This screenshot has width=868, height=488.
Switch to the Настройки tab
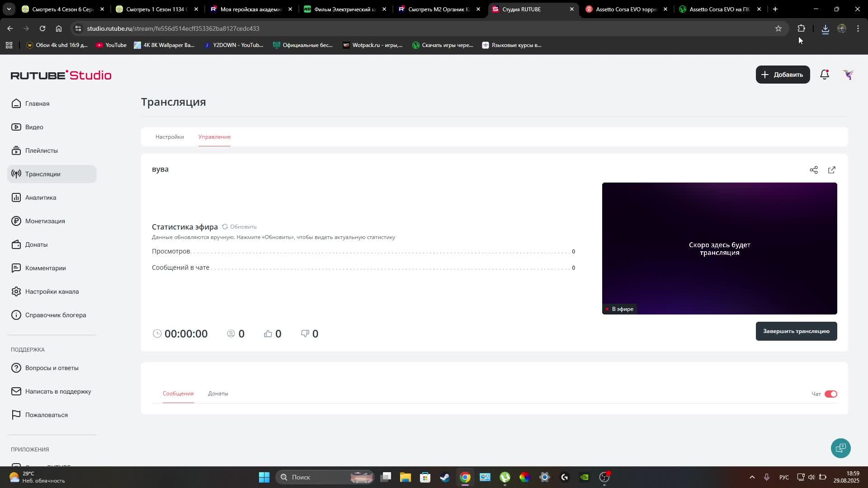click(x=170, y=137)
